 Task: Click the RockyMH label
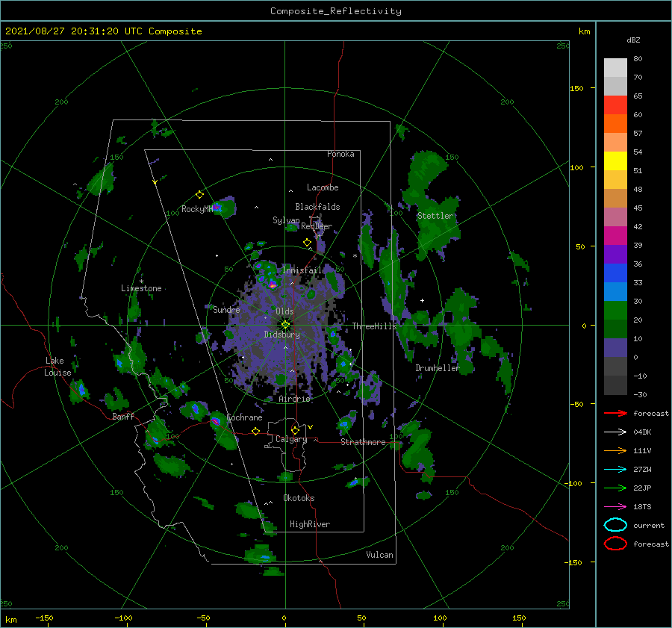(196, 209)
